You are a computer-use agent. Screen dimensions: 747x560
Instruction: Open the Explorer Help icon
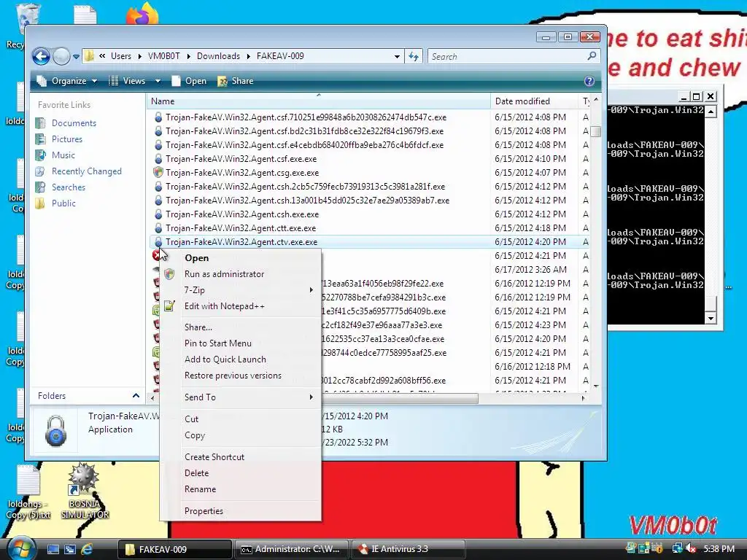tap(589, 81)
